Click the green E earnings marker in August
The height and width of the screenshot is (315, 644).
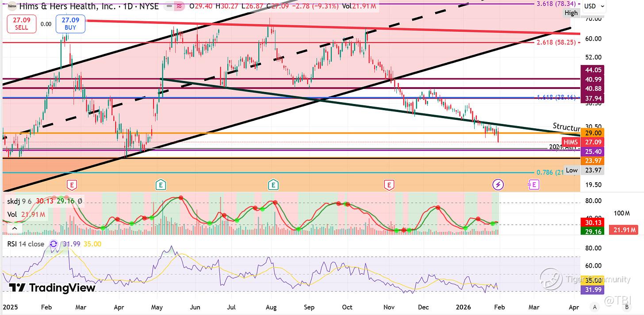tap(273, 184)
